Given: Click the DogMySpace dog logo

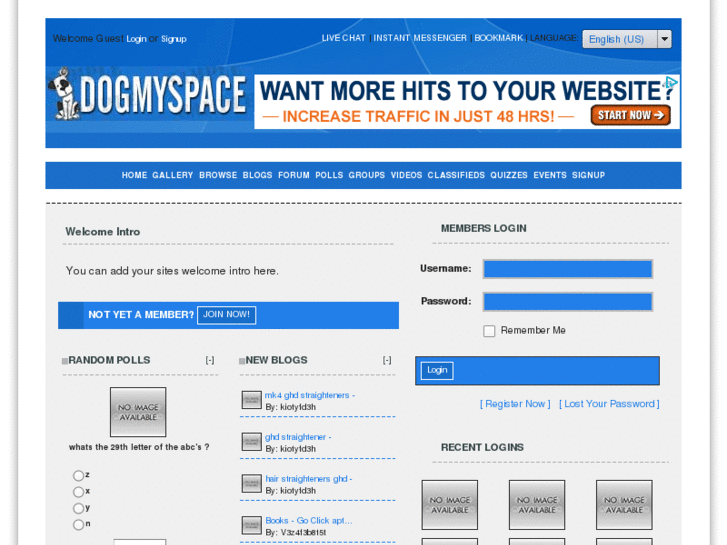Looking at the screenshot, I should [147, 95].
